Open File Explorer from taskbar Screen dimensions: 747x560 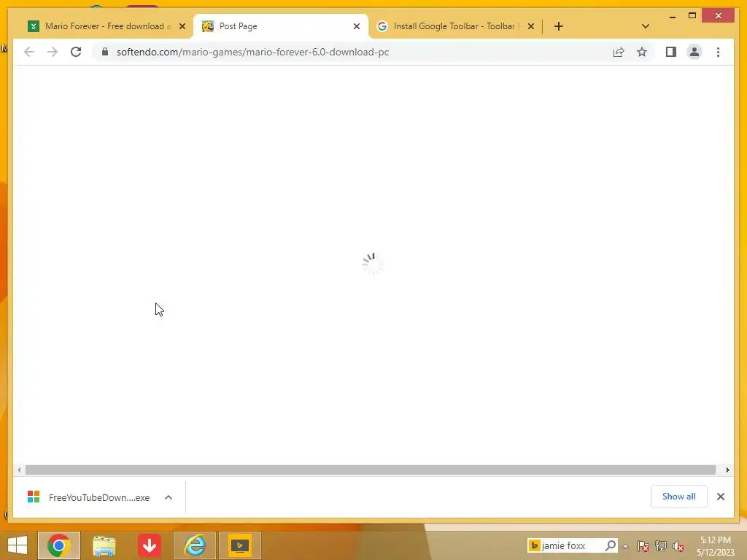click(x=104, y=545)
